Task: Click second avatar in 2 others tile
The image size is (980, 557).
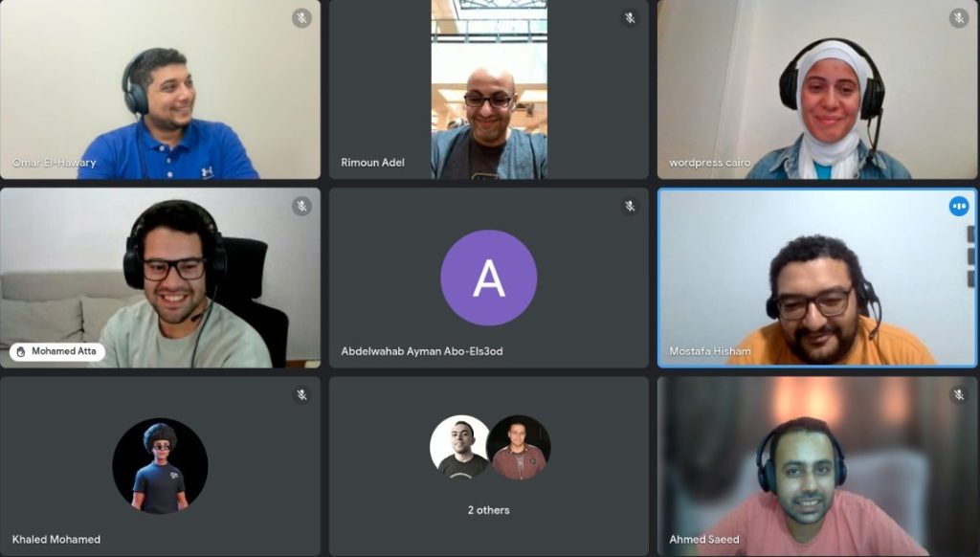Action: click(x=519, y=448)
